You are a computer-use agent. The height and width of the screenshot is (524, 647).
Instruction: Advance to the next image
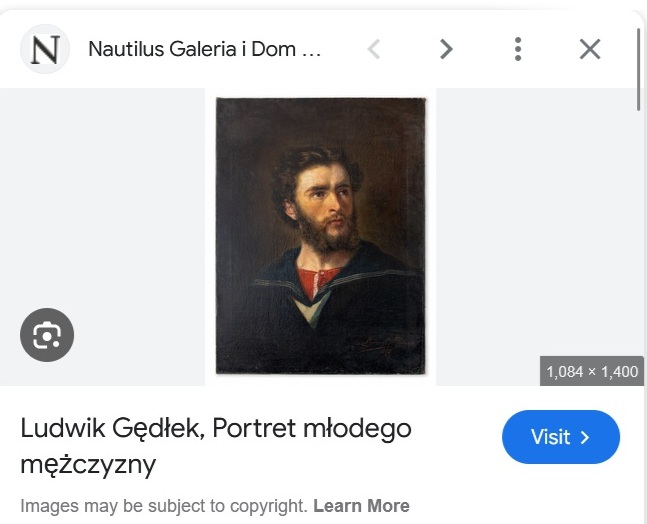click(446, 49)
